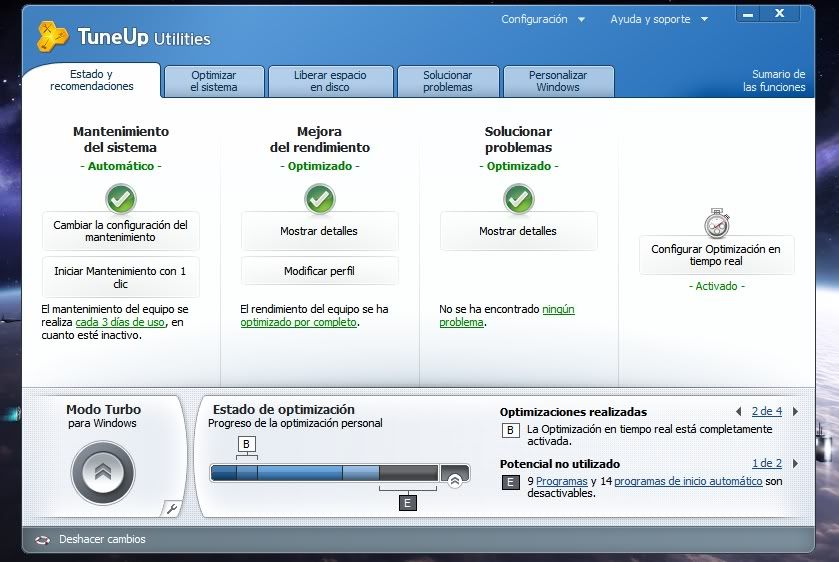Open the Optimizar el sistema tab

pyautogui.click(x=214, y=81)
